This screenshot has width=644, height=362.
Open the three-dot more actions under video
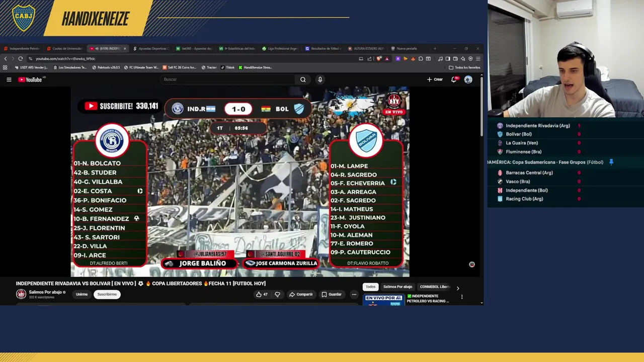coord(354,294)
